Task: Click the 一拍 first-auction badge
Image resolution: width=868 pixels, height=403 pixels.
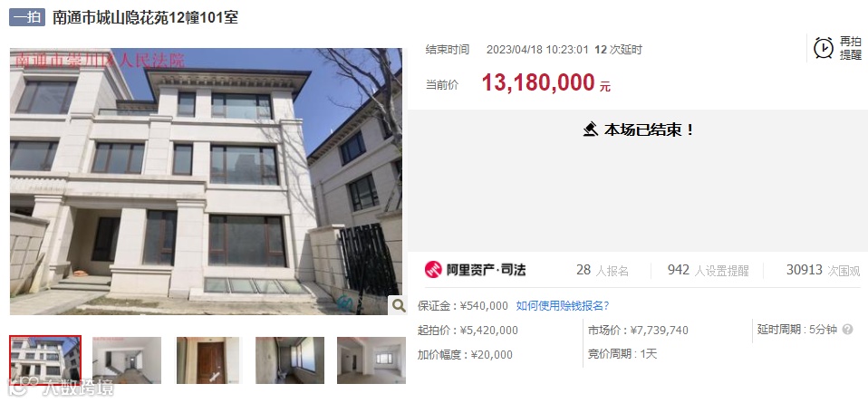Action: point(26,17)
